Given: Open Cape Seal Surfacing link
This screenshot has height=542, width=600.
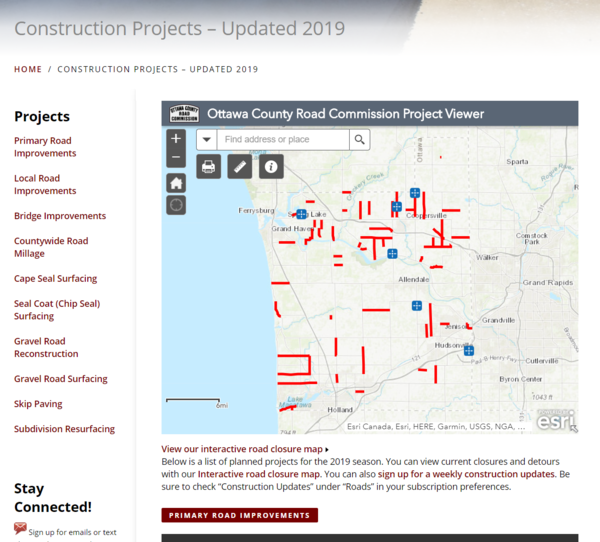Looking at the screenshot, I should 55,279.
